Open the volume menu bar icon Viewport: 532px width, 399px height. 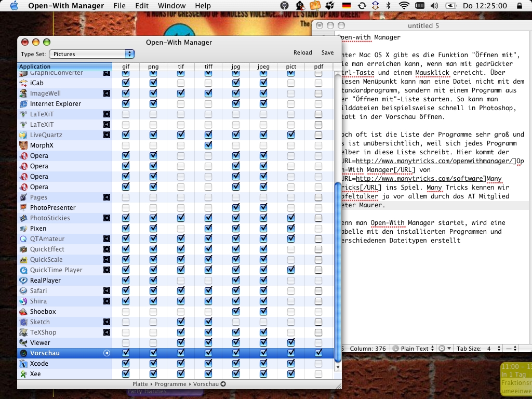[x=434, y=5]
